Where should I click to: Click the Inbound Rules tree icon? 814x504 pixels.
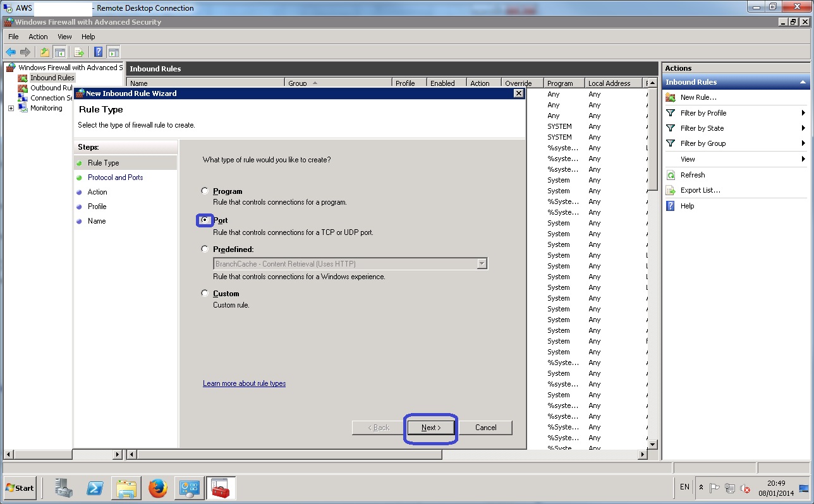pyautogui.click(x=23, y=78)
